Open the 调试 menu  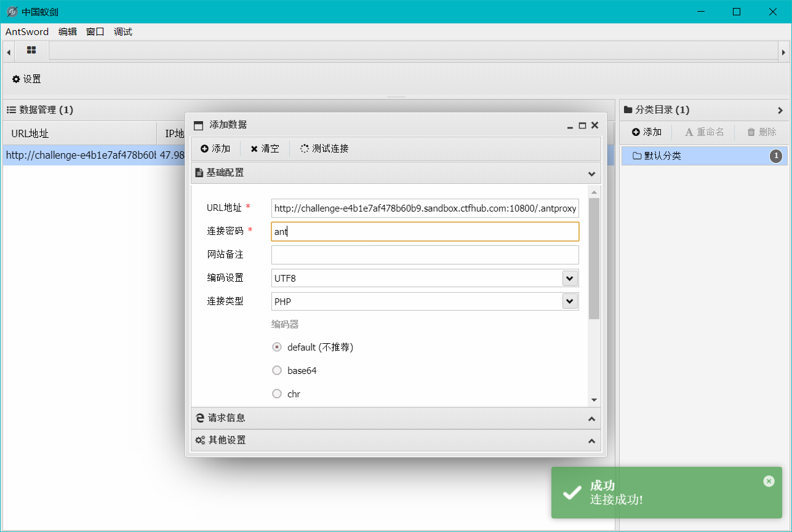pyautogui.click(x=123, y=32)
